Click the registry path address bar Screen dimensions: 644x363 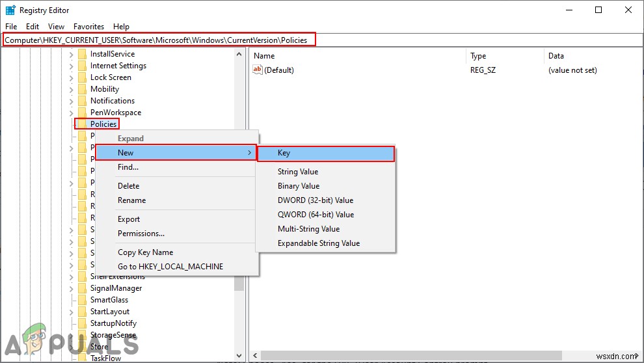coord(322,40)
